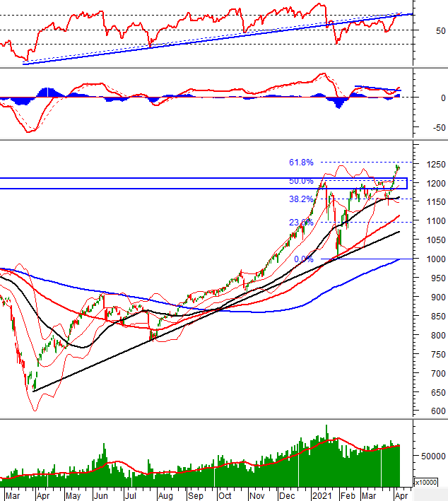Click the Apr label before May on the time axis

click(43, 496)
